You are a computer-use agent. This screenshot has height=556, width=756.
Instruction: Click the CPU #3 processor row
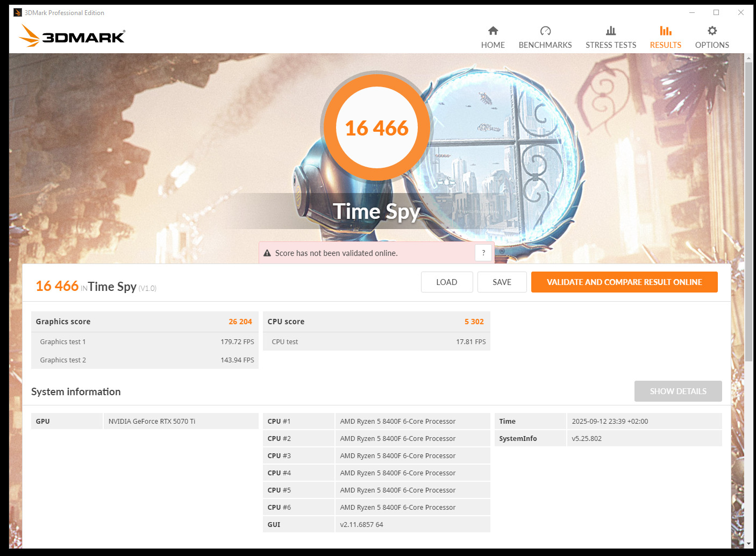coord(376,455)
